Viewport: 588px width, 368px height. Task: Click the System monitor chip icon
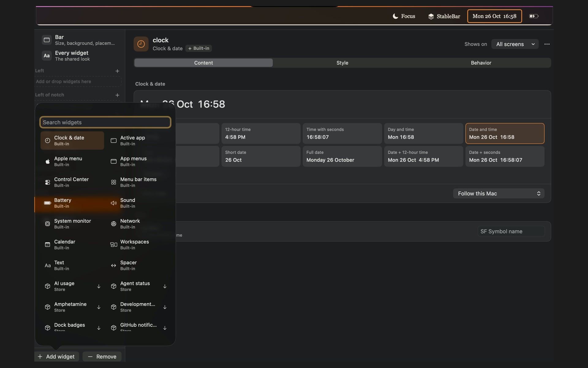[47, 224]
